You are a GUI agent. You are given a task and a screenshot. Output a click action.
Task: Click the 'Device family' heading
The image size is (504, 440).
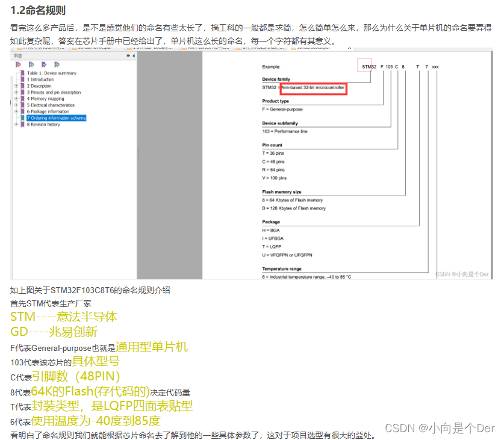pyautogui.click(x=276, y=79)
